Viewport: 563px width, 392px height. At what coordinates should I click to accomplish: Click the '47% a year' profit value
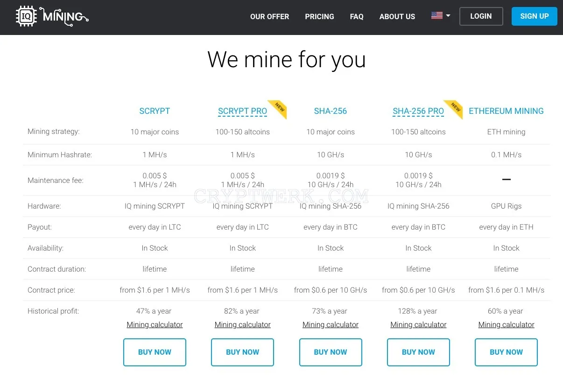155,311
